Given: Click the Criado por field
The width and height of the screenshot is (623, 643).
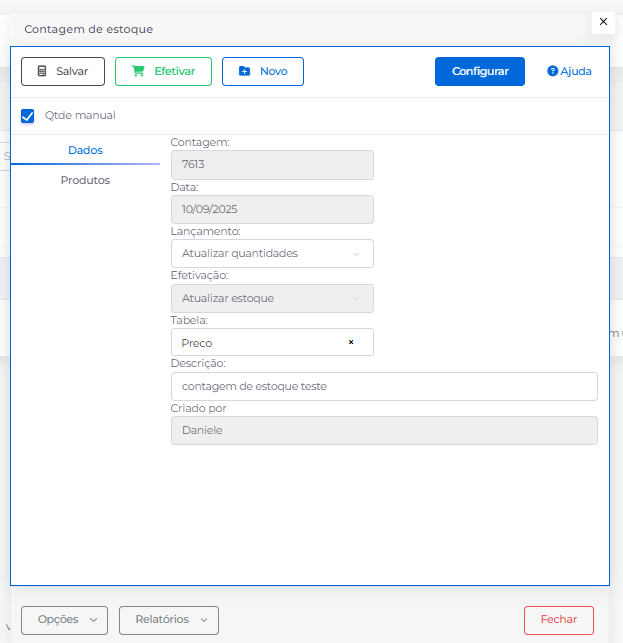Looking at the screenshot, I should pyautogui.click(x=384, y=430).
